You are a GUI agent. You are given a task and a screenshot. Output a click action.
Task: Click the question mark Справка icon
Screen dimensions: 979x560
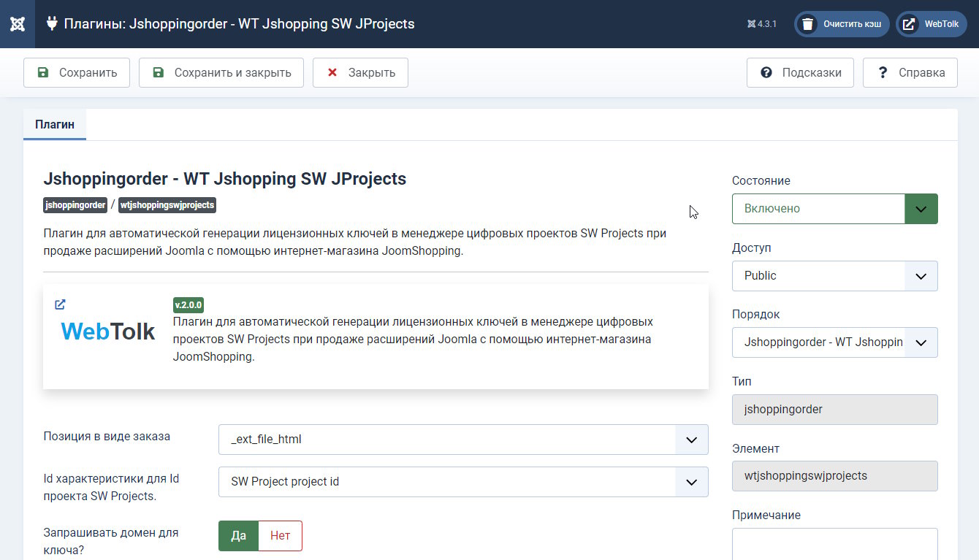click(883, 72)
